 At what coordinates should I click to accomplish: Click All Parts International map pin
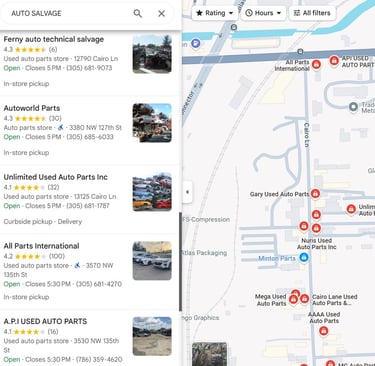pos(316,64)
